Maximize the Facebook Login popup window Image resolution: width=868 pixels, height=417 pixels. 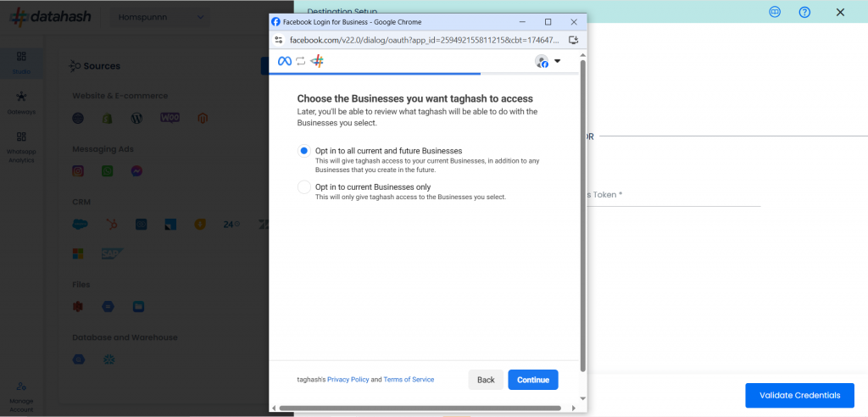548,22
